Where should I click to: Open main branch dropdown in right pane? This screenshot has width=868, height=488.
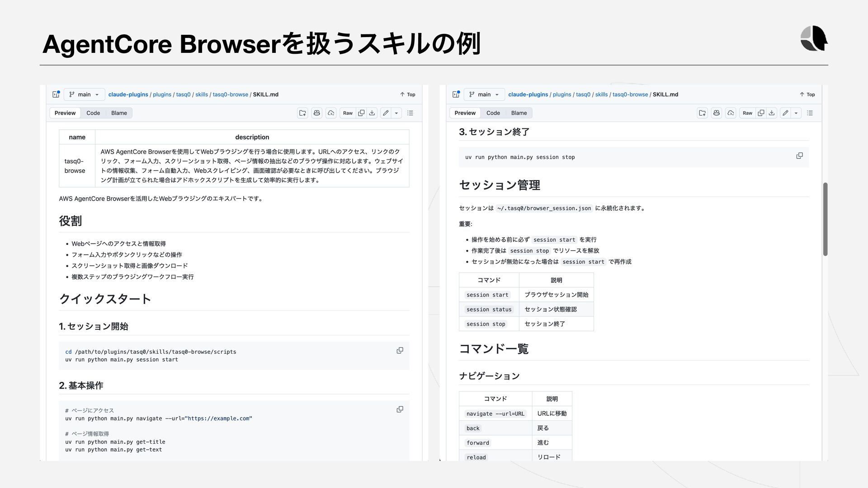click(x=484, y=94)
